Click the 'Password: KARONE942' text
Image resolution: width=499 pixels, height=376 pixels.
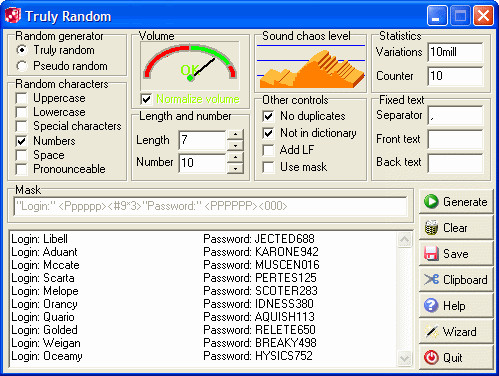(261, 252)
